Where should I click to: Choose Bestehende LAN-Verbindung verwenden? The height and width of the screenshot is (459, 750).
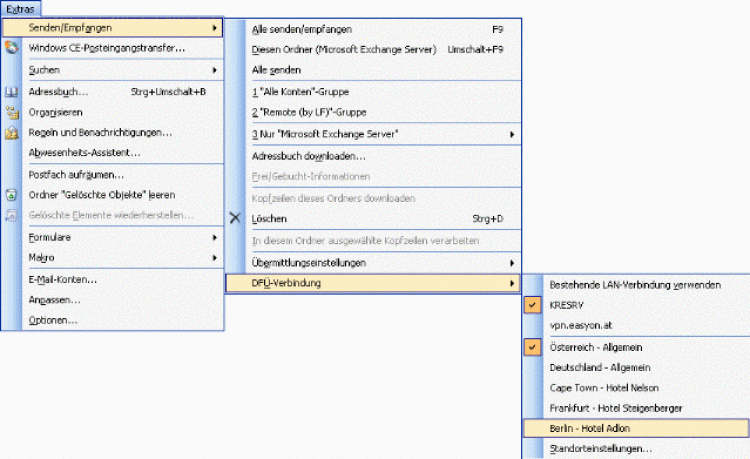pos(634,285)
